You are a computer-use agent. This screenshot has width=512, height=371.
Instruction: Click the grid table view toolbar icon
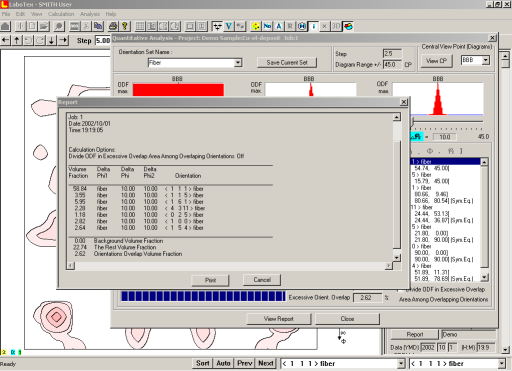[140, 26]
